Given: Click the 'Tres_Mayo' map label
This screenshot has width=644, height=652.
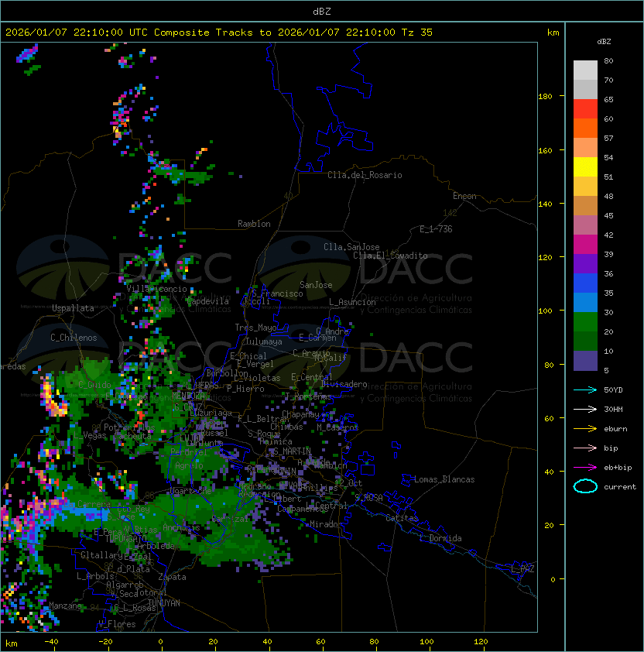Looking at the screenshot, I should [x=255, y=328].
